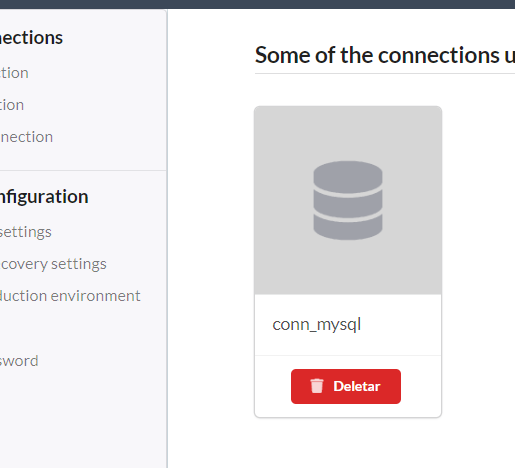Open the 'sword' sidebar link

(19, 361)
